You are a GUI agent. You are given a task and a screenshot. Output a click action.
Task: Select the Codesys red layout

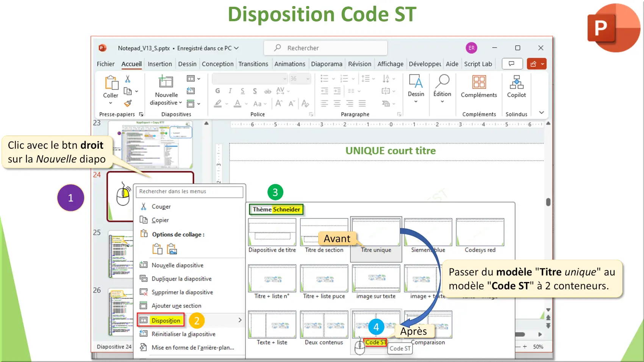pyautogui.click(x=480, y=236)
